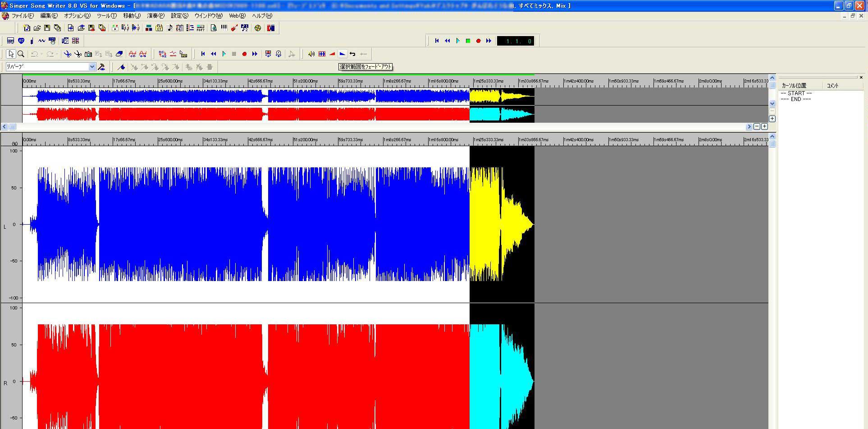Viewport: 868px width, 429px height.
Task: Click overview vertical scrollbar up arrow
Action: point(772,78)
